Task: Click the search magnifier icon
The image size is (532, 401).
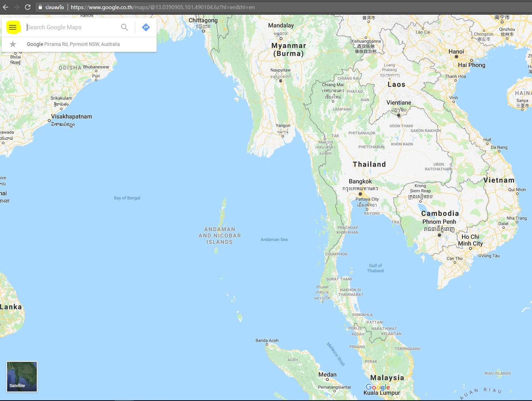Action: (125, 27)
